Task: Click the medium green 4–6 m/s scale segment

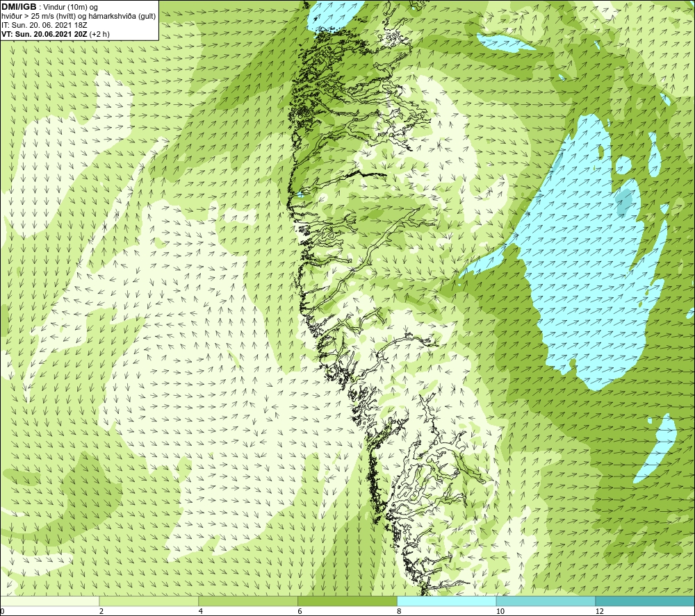Action: pyautogui.click(x=248, y=601)
